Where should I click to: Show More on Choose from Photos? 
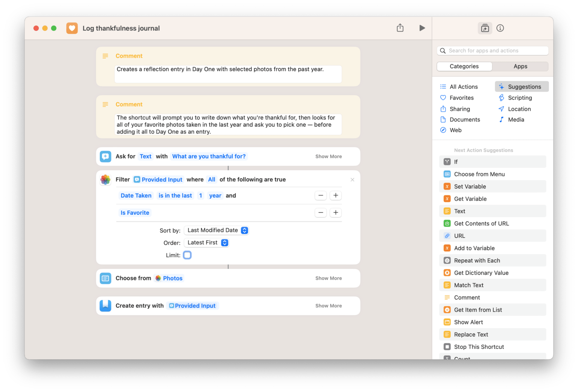coord(328,278)
